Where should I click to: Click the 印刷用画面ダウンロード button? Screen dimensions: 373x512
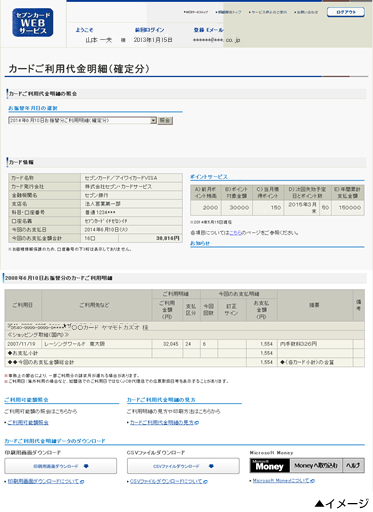[61, 466]
